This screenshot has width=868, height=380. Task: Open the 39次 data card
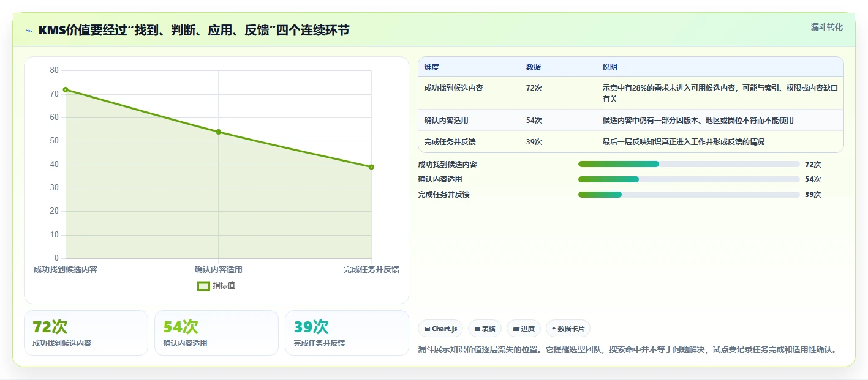347,333
